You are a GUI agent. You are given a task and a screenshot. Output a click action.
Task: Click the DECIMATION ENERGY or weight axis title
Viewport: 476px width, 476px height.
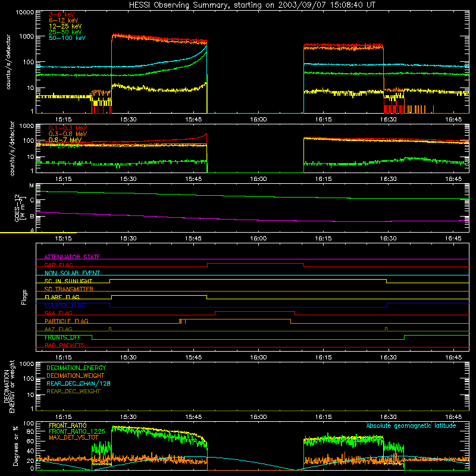[x=10, y=386]
